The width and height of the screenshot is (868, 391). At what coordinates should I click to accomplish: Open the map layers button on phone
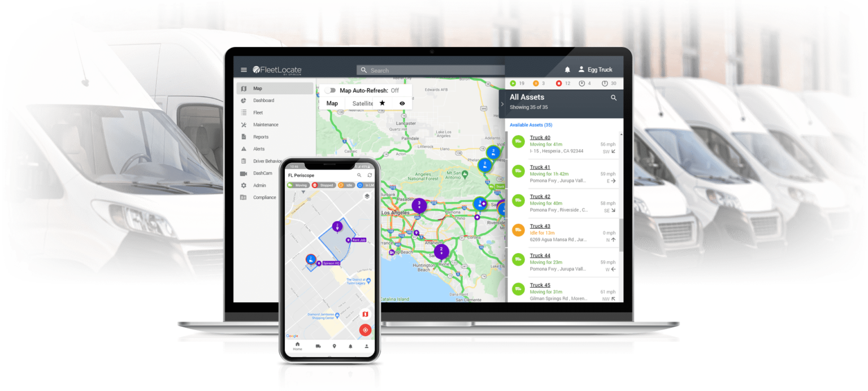click(367, 196)
